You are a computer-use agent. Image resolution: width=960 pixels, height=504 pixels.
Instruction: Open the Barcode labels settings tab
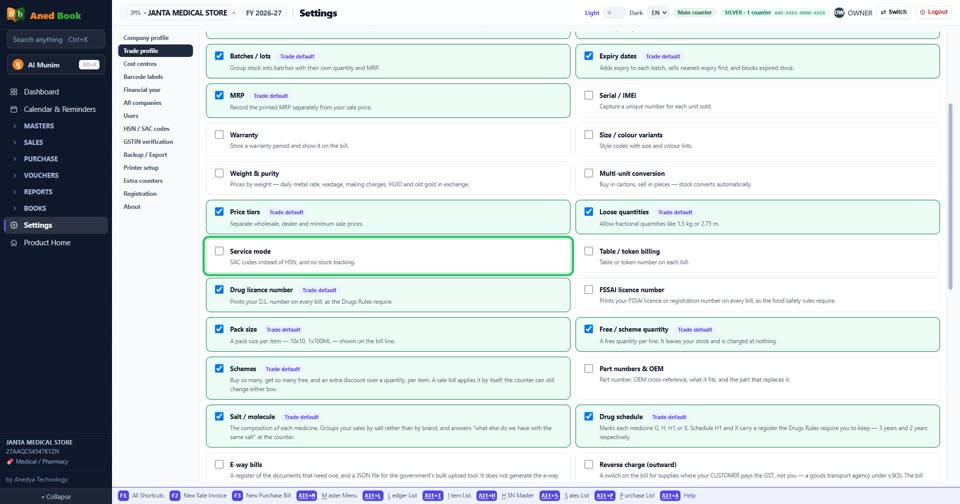tap(156, 77)
